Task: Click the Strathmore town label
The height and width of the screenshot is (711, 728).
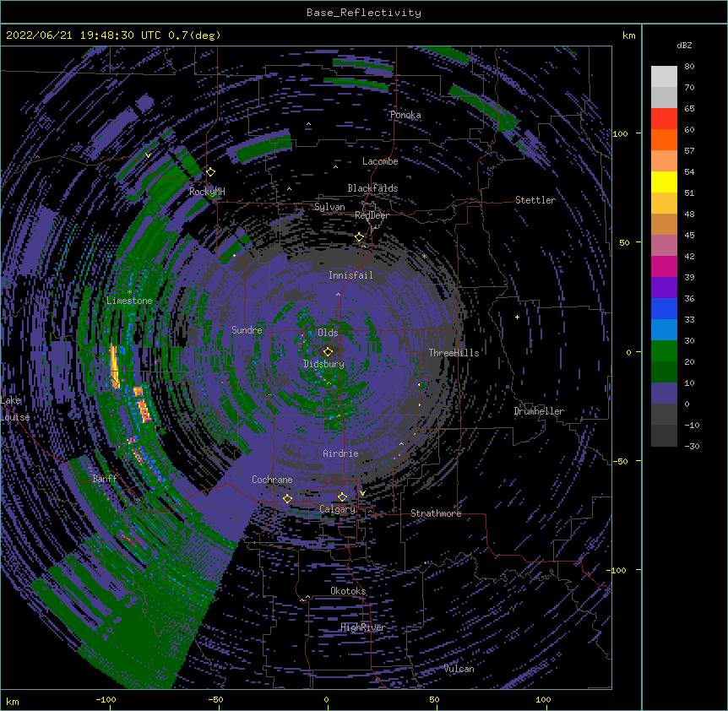Action: 436,513
